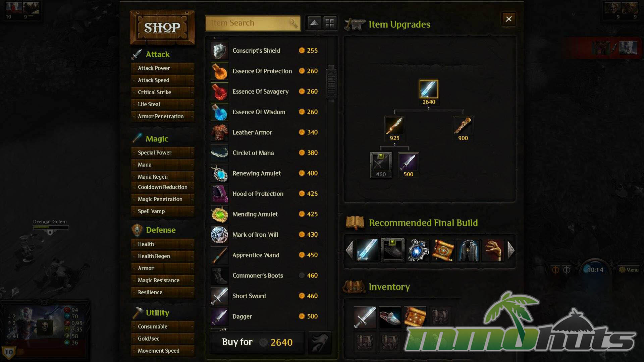Select the 900 scepter in upgrade tree
This screenshot has height=362, width=644.
(x=463, y=125)
